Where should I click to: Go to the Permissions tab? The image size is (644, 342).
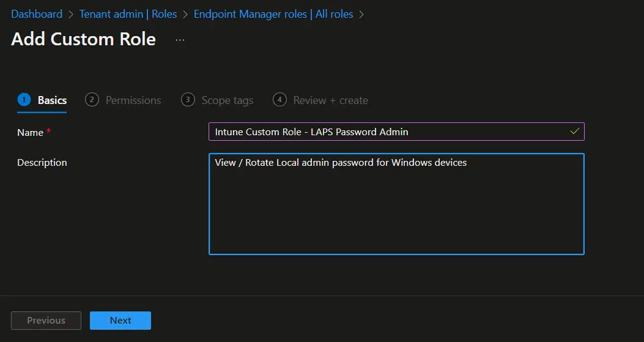pyautogui.click(x=133, y=100)
